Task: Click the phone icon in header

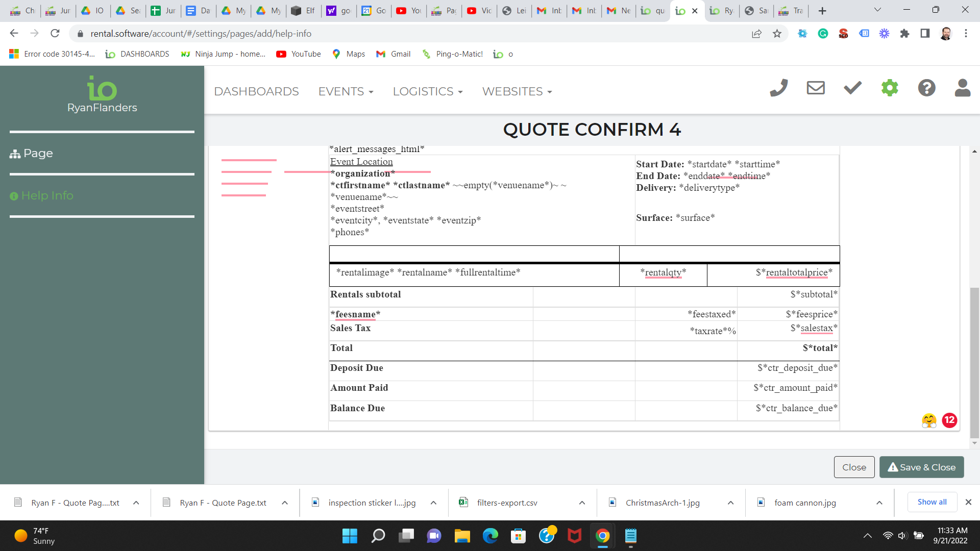Action: pyautogui.click(x=778, y=88)
